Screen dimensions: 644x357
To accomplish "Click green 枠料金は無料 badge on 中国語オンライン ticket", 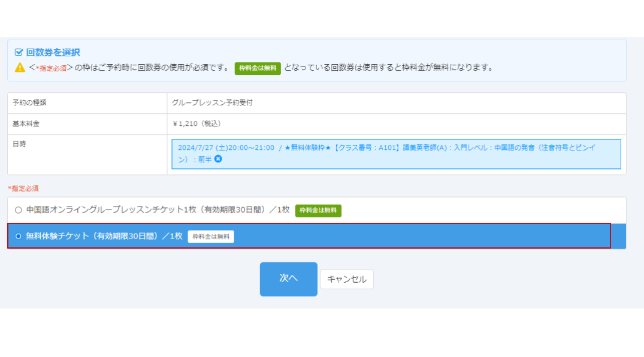I will pos(318,210).
